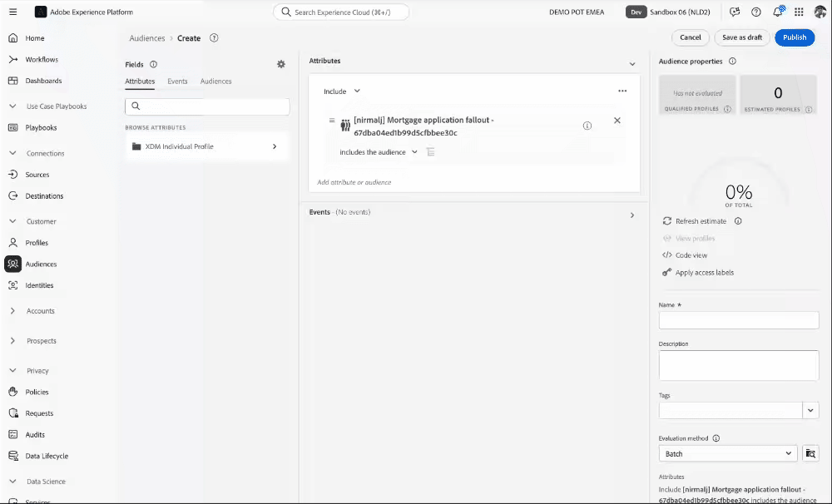Screen dimensions: 832x504
Task: Open the Evaluation method Batch dropdown
Action: tap(727, 453)
